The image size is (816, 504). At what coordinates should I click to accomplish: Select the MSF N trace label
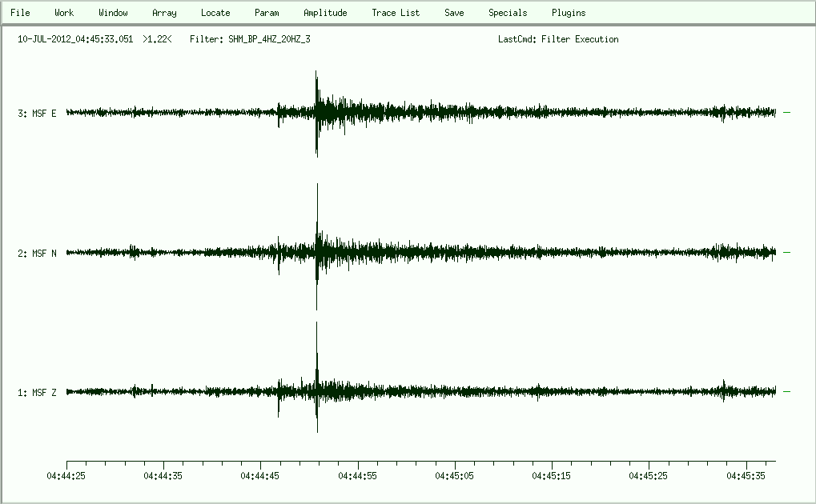(38, 254)
